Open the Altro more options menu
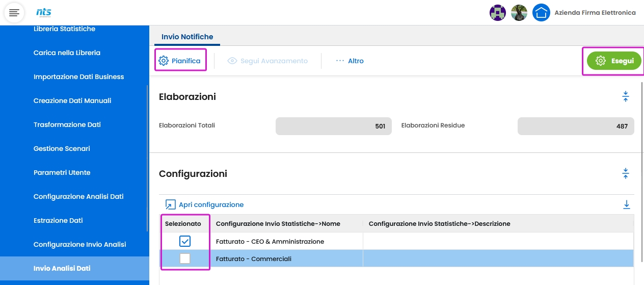The image size is (644, 285). (x=350, y=61)
